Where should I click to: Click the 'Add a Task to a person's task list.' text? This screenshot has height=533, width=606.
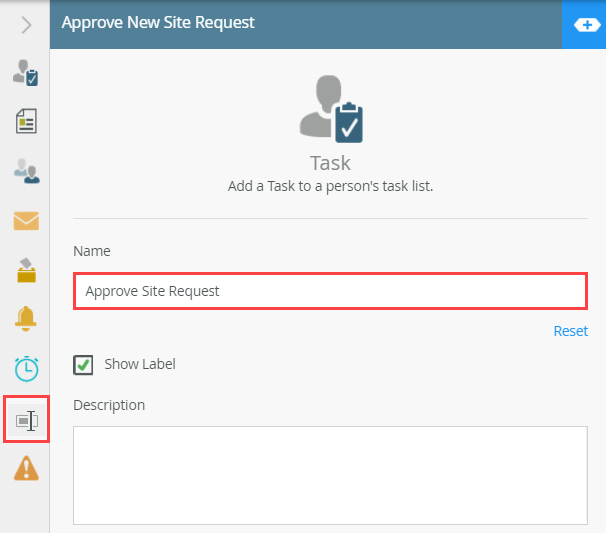tap(330, 186)
